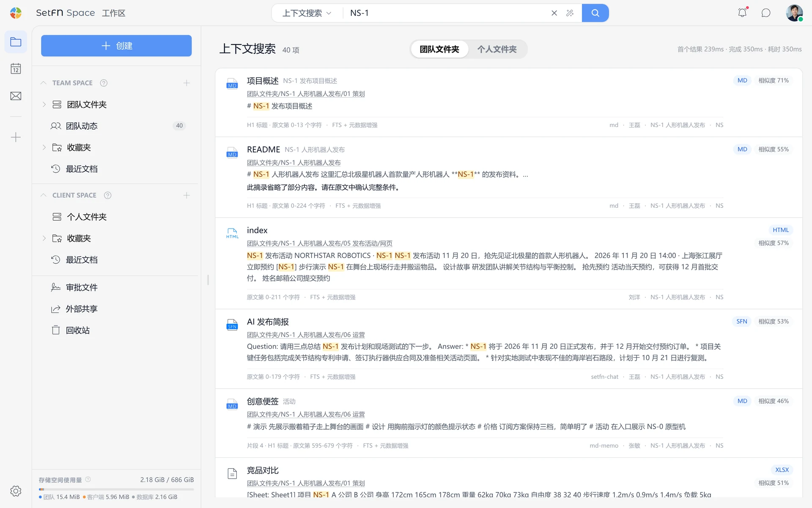
Task: Switch to the 团队文件夹 tab
Action: 439,49
